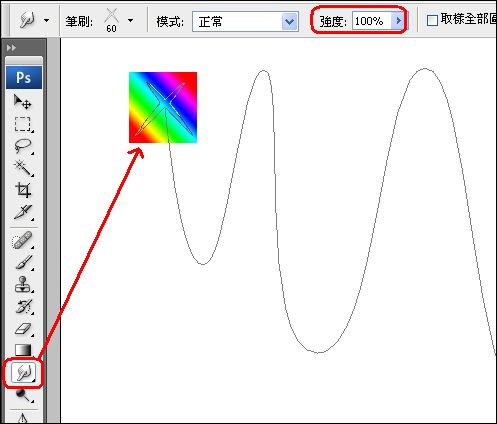The image size is (497, 424).
Task: Open the 強度 slider arrow
Action: click(x=398, y=21)
